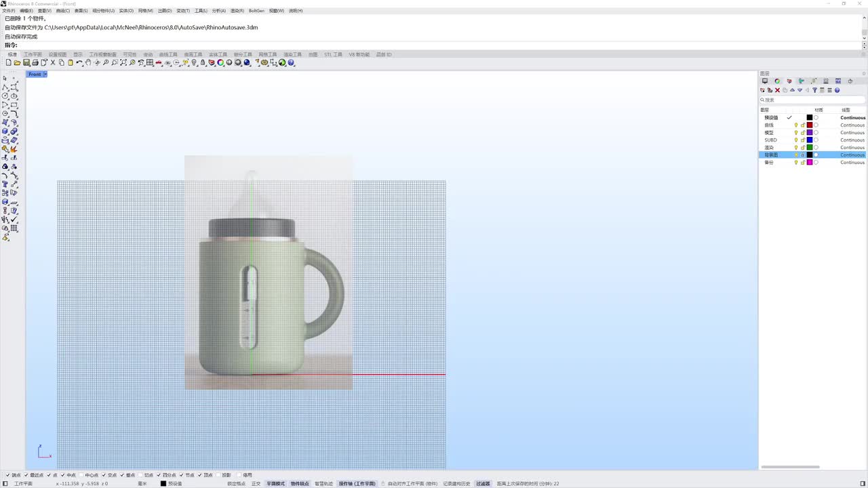Toggle visibility bulb of SUBD layer
The height and width of the screenshot is (488, 868).
(796, 140)
